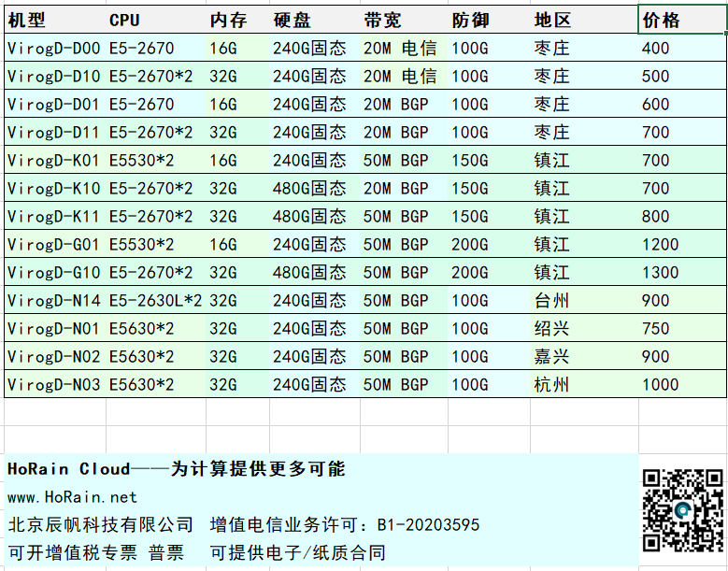Screen dimensions: 728x571
Task: Click the 杭州 region cell
Action: [x=584, y=384]
